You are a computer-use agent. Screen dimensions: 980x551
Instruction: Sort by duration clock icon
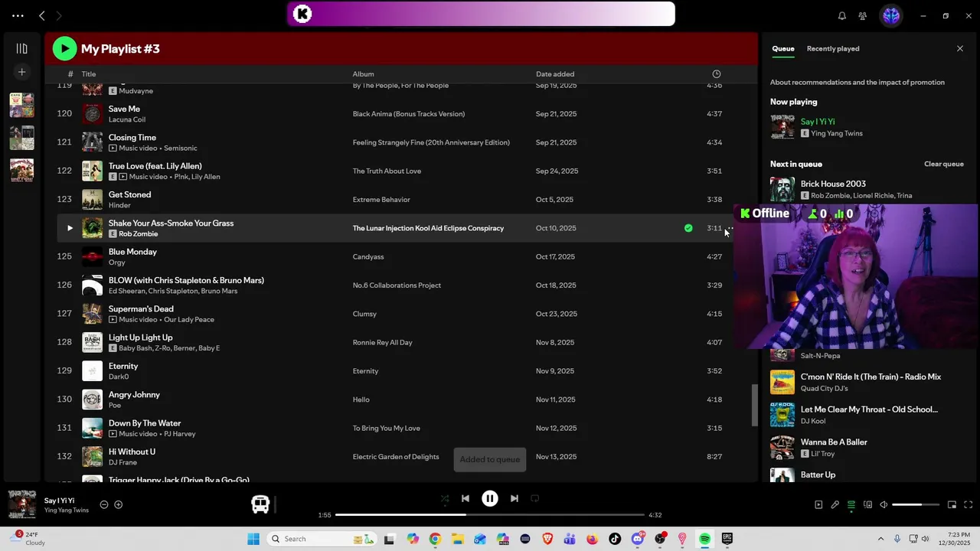(717, 74)
